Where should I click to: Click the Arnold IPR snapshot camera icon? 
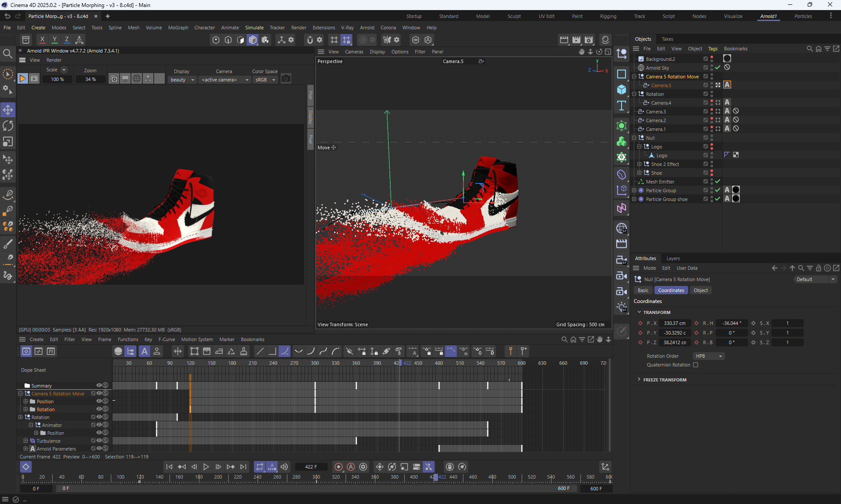[x=286, y=79]
